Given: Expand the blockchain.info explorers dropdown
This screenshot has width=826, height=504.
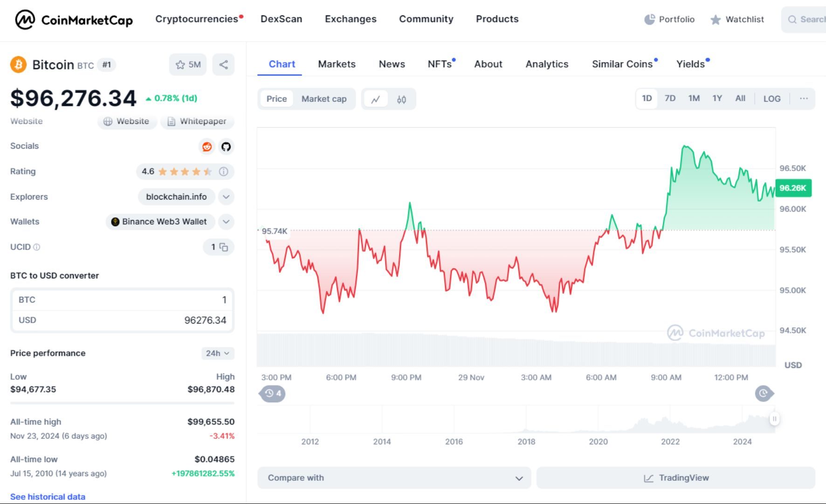Looking at the screenshot, I should pyautogui.click(x=226, y=197).
